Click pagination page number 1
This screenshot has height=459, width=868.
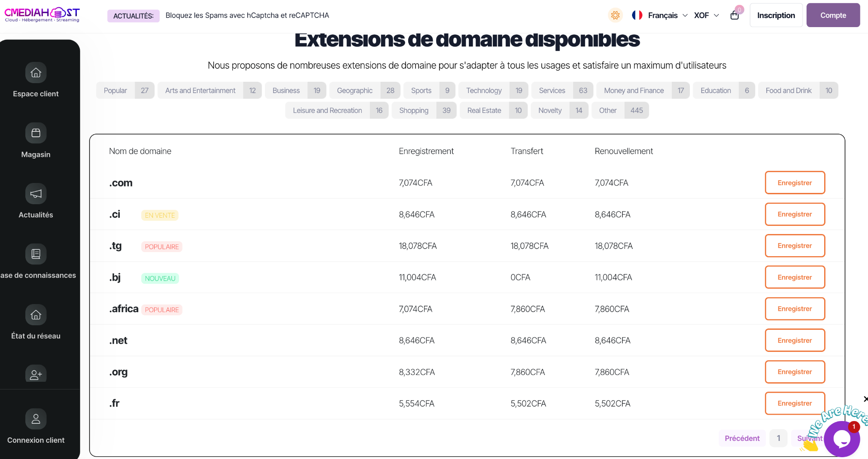(778, 438)
